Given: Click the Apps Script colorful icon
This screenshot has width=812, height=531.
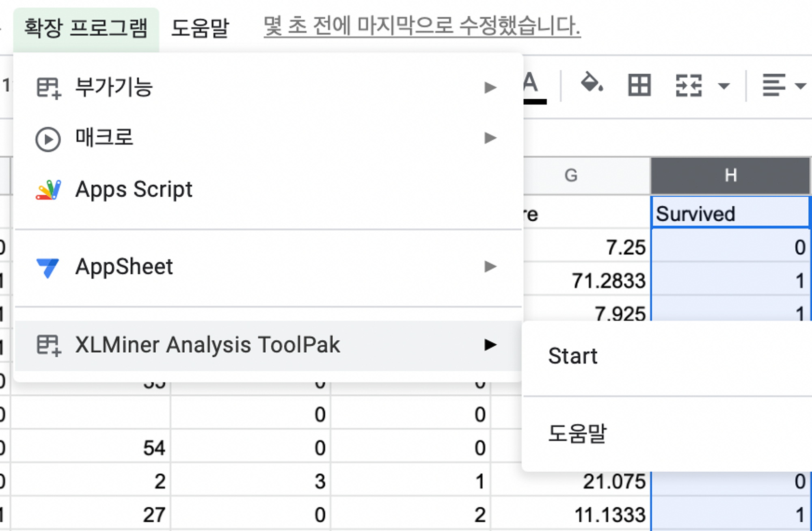Looking at the screenshot, I should 48,190.
